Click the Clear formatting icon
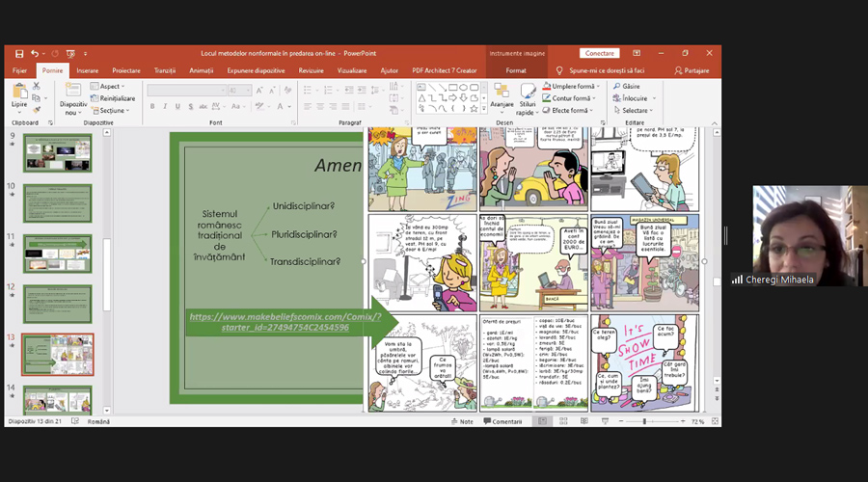Screen dimensions: 868x482 287,91
